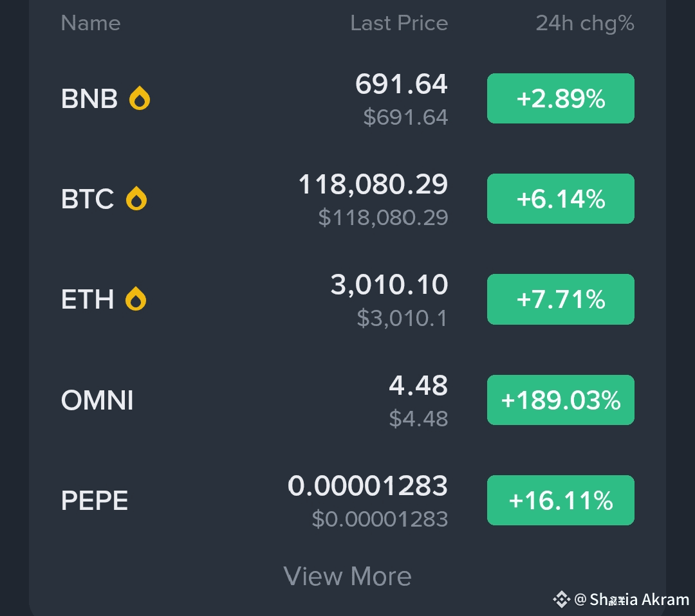The image size is (695, 616).
Task: Click the +189.03% OMNI change badge
Action: coord(561,400)
